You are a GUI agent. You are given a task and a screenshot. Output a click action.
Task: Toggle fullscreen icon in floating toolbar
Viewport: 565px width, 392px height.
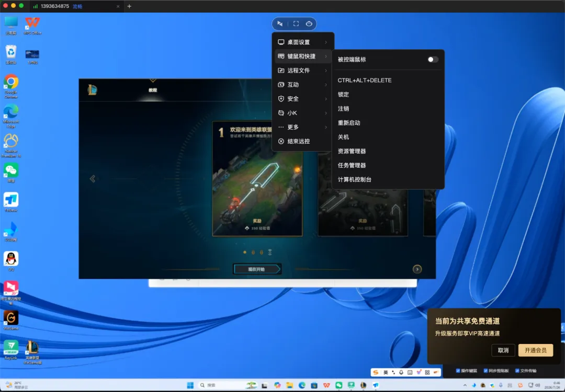296,24
